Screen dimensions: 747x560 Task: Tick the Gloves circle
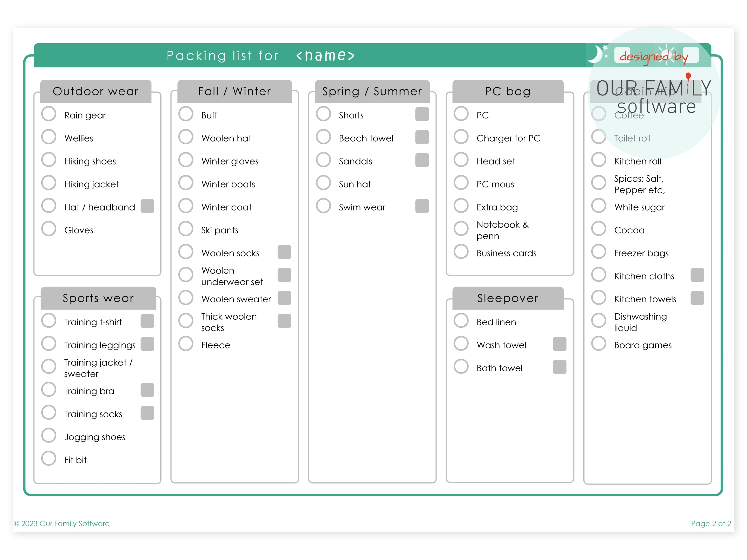49,229
